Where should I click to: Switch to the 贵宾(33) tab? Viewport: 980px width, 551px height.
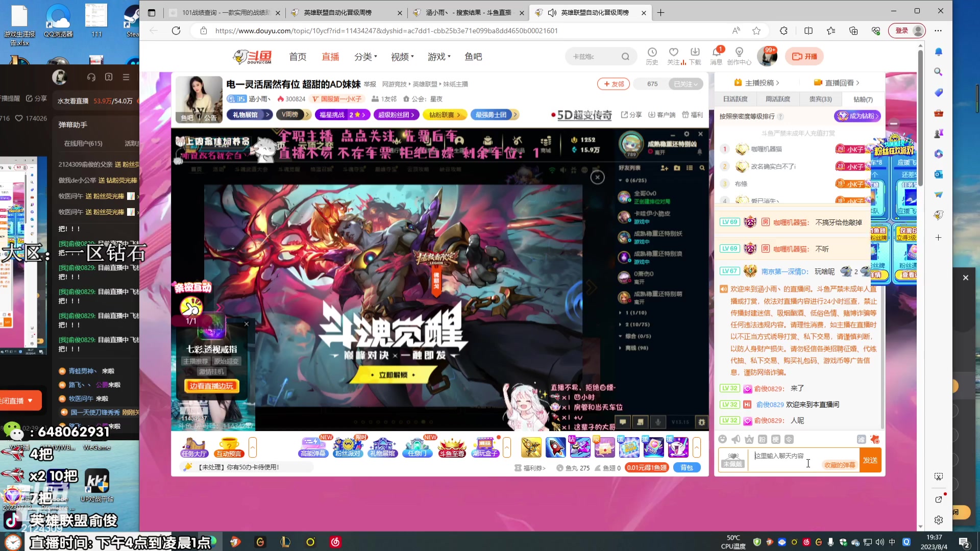(820, 99)
